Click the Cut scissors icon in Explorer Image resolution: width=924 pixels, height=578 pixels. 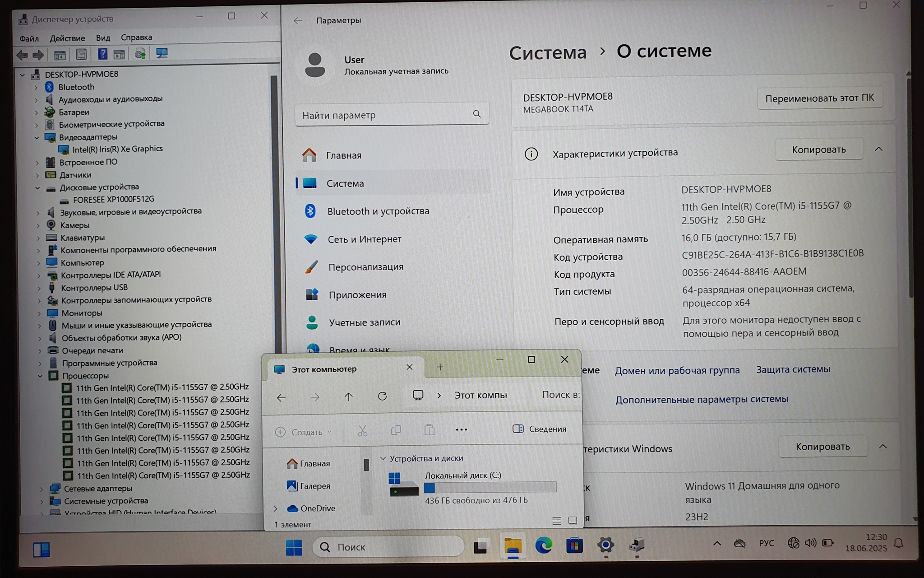coord(362,430)
